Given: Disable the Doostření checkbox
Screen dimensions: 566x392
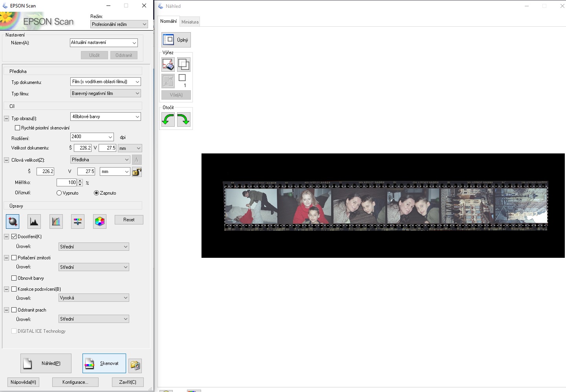Looking at the screenshot, I should (x=14, y=237).
